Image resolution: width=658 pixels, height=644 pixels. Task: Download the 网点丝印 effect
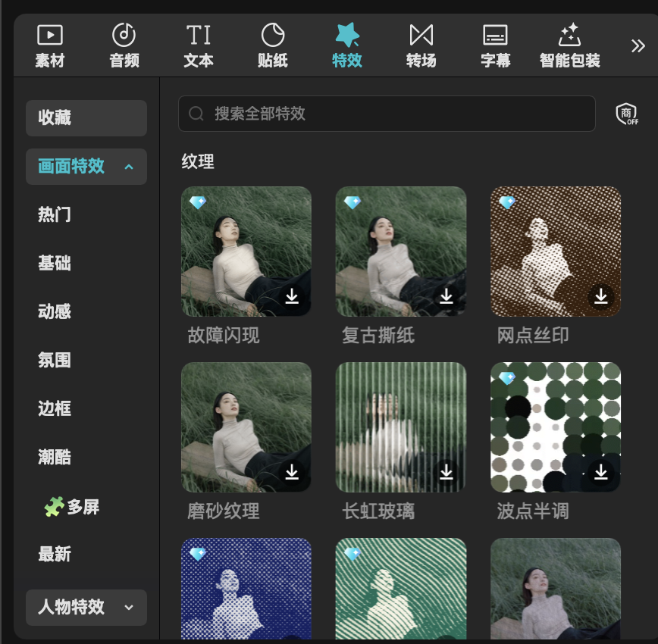pos(601,296)
